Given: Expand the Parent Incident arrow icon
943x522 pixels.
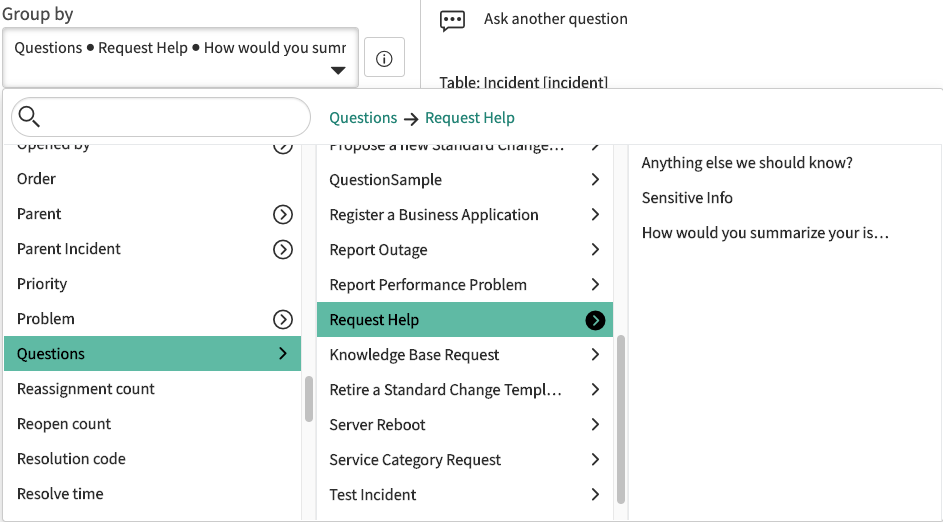Looking at the screenshot, I should coord(283,250).
